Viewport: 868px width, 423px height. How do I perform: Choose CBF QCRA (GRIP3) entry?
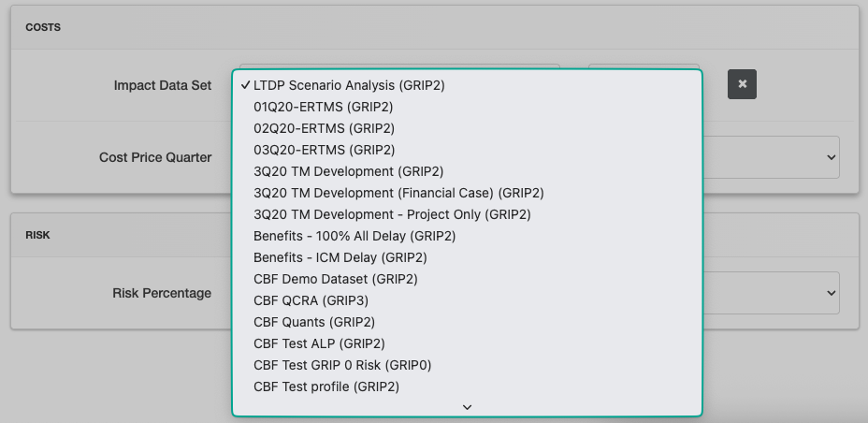(x=311, y=300)
